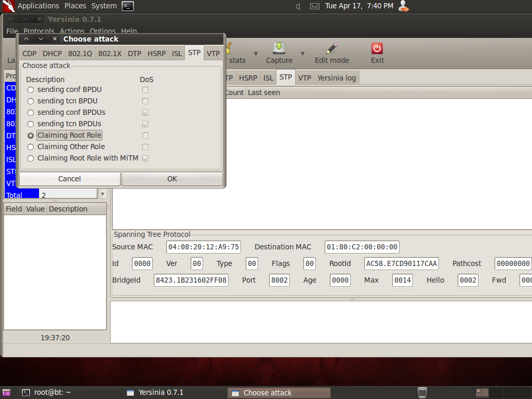Expand the protocol list dropdown beside Total

102,194
